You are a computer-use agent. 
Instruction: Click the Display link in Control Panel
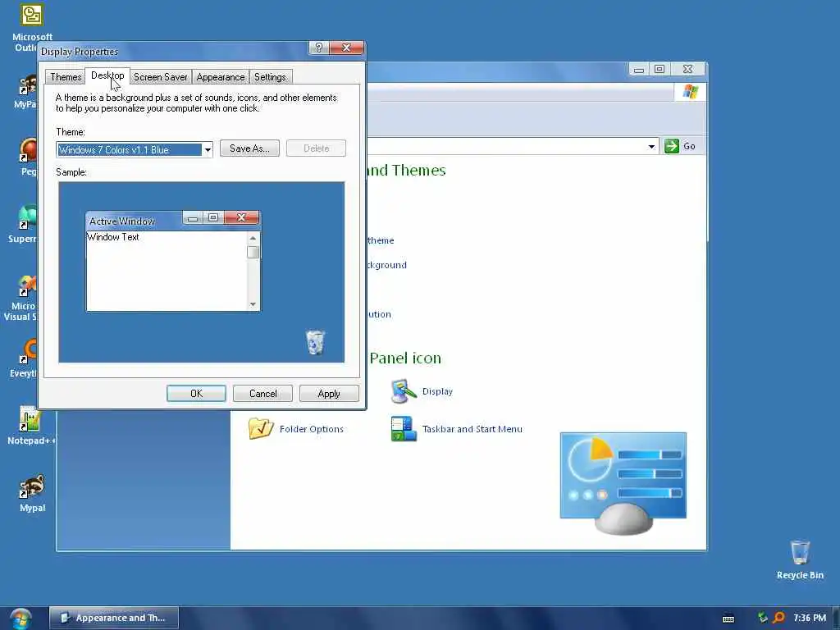click(437, 391)
